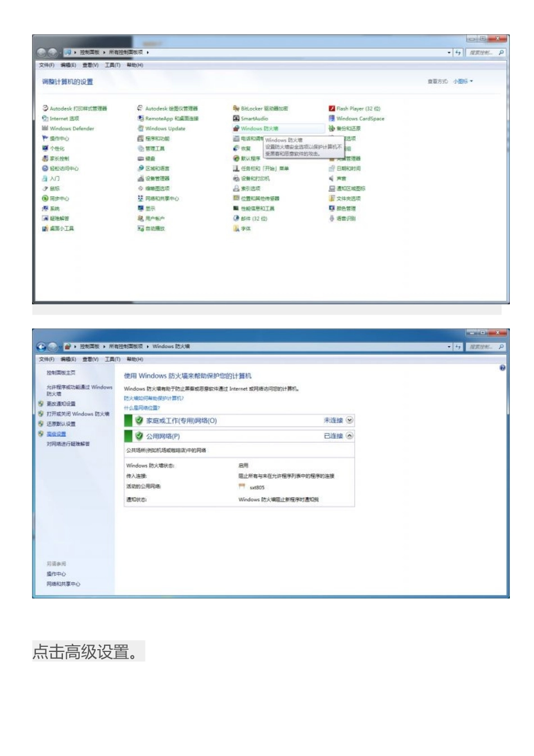The height and width of the screenshot is (756, 534).
Task: Open 工具(T) menu in the firewall window
Action: 112,359
